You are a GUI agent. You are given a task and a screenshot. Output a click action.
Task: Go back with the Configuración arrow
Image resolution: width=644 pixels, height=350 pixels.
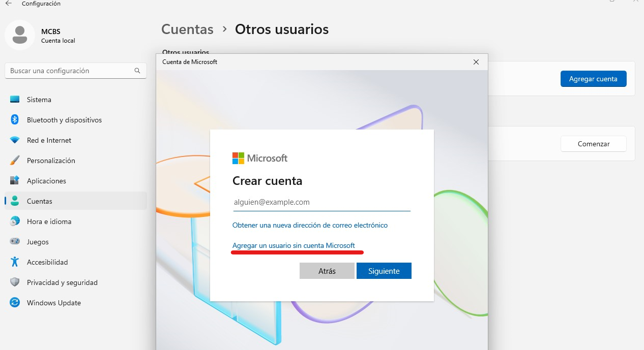point(8,4)
